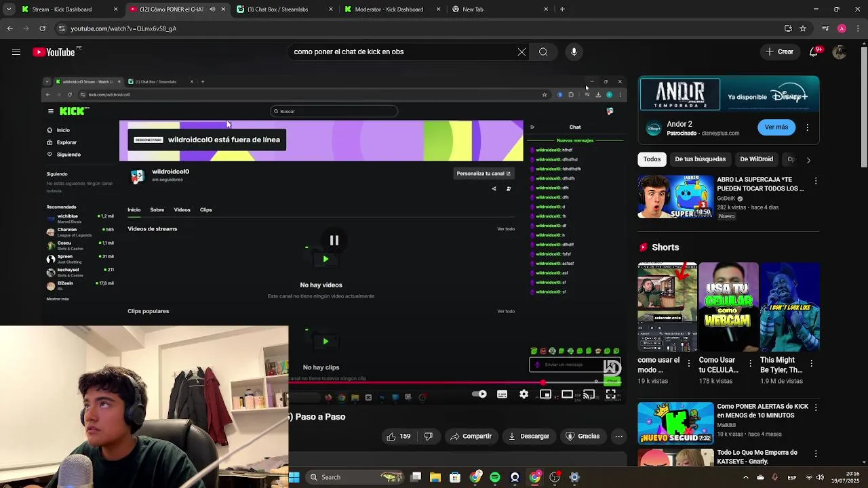Cast video with Play on TV icon

[589, 394]
